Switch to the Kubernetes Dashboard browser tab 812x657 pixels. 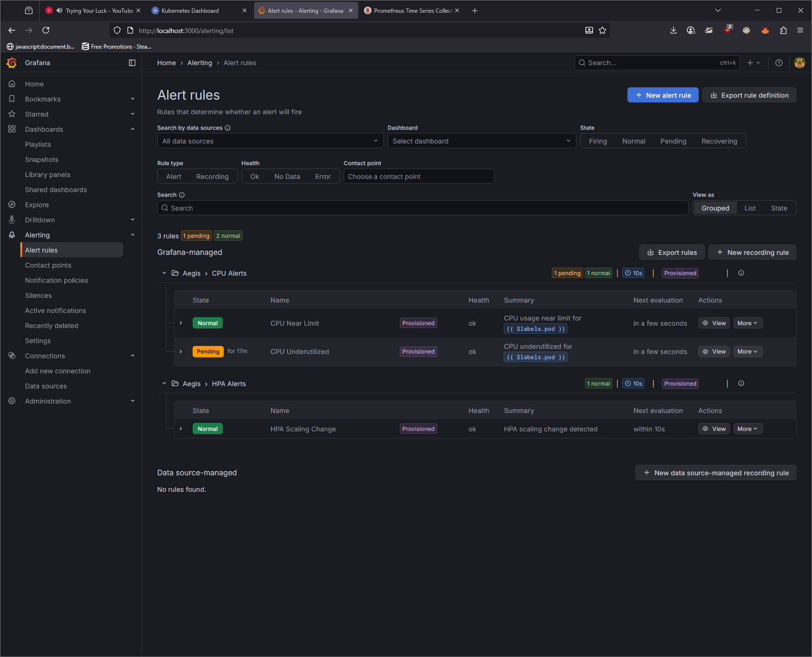[x=190, y=11]
